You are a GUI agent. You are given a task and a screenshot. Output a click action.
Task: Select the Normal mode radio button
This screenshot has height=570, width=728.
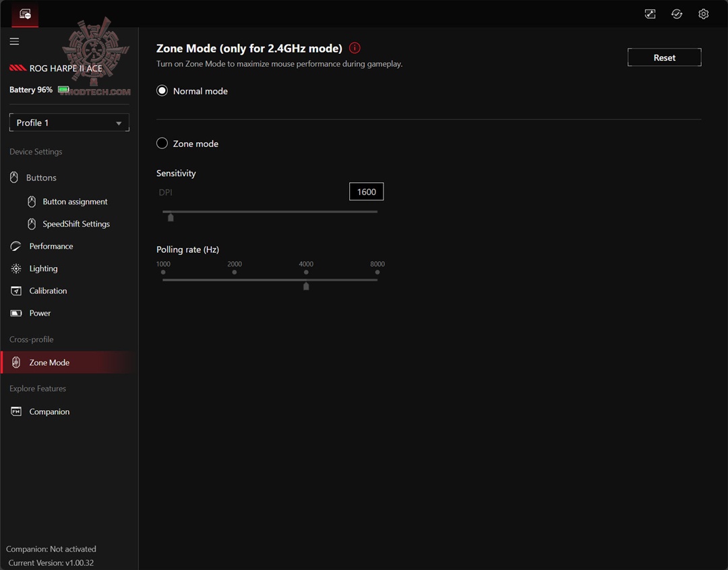pos(162,90)
